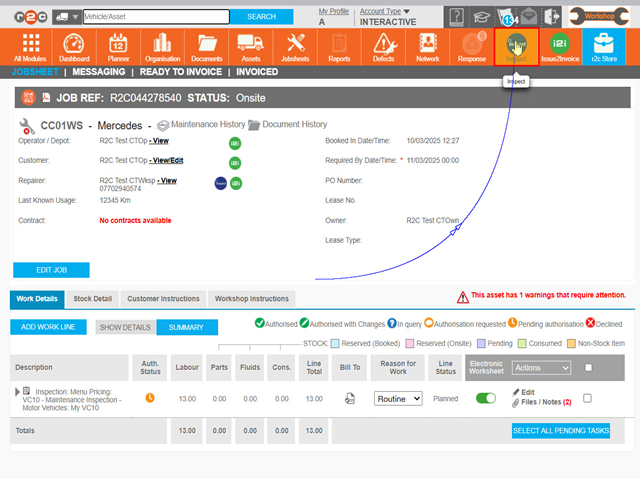
Task: Open the Reports module
Action: pyautogui.click(x=339, y=47)
